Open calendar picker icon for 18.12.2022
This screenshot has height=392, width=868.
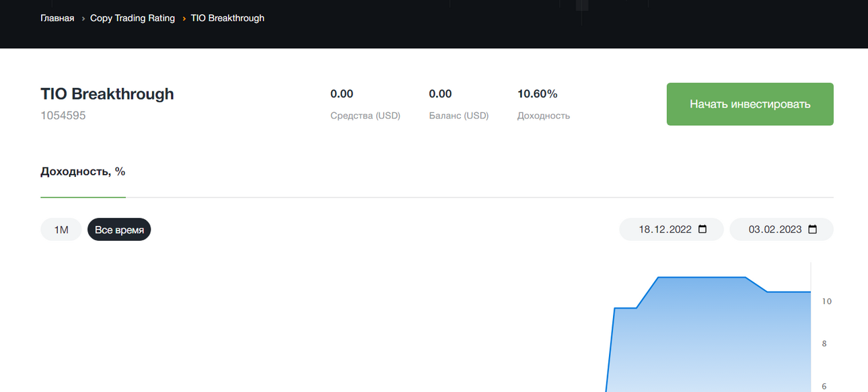pos(702,229)
